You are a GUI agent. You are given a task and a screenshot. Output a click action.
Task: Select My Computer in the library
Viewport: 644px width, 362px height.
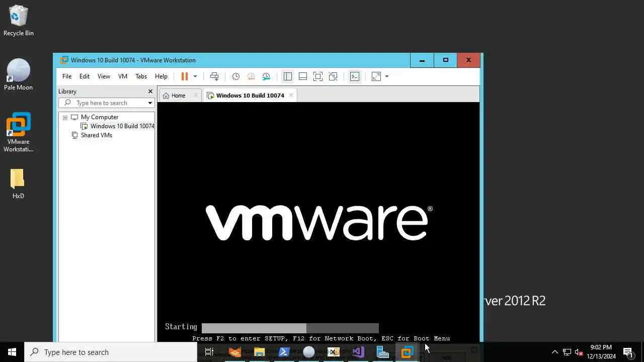[99, 117]
